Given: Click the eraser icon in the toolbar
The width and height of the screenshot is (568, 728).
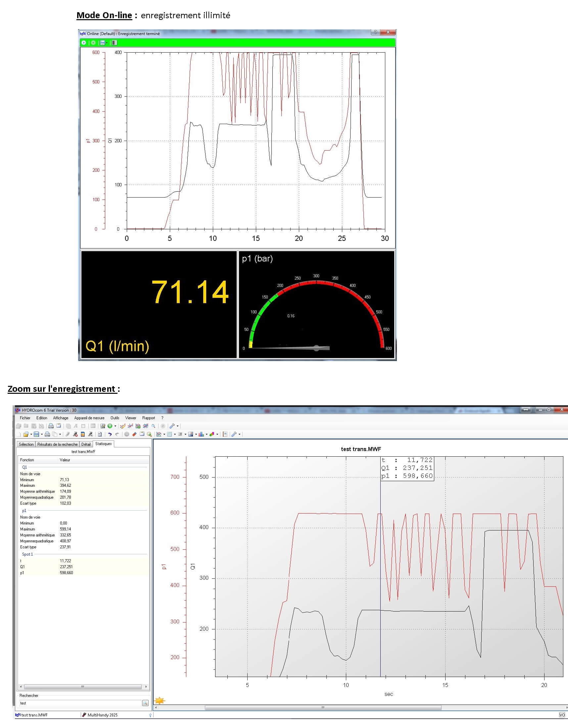Looking at the screenshot, I should click(x=134, y=434).
